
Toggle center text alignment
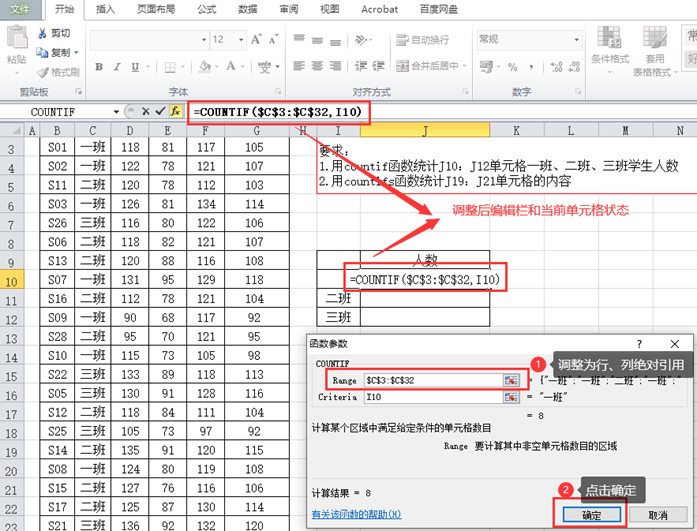(317, 66)
